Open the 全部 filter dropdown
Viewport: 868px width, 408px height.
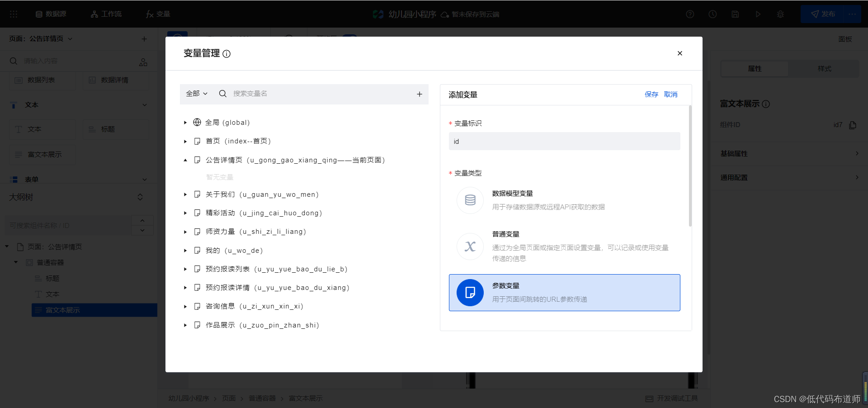(x=197, y=94)
